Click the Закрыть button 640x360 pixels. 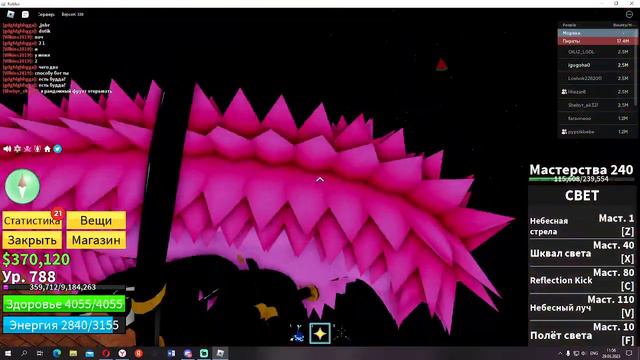coord(32,240)
